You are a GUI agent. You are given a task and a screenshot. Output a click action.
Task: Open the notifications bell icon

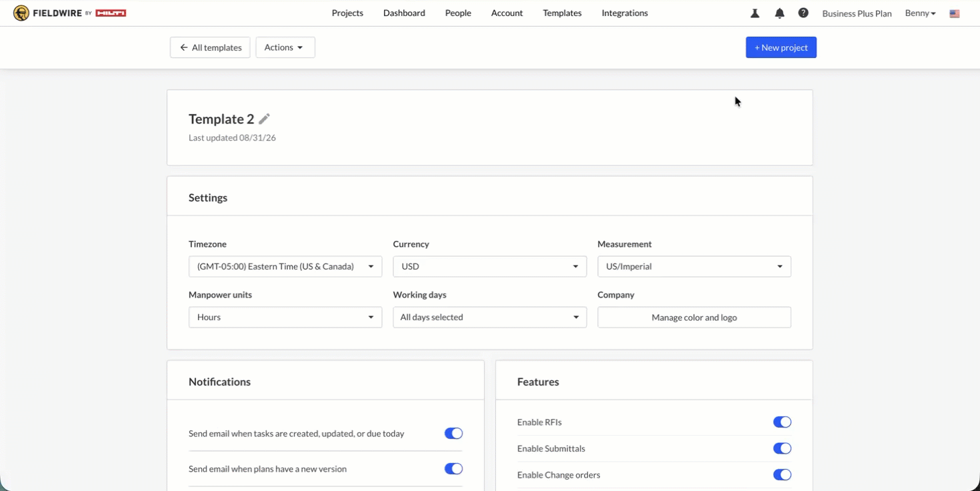[x=779, y=13]
